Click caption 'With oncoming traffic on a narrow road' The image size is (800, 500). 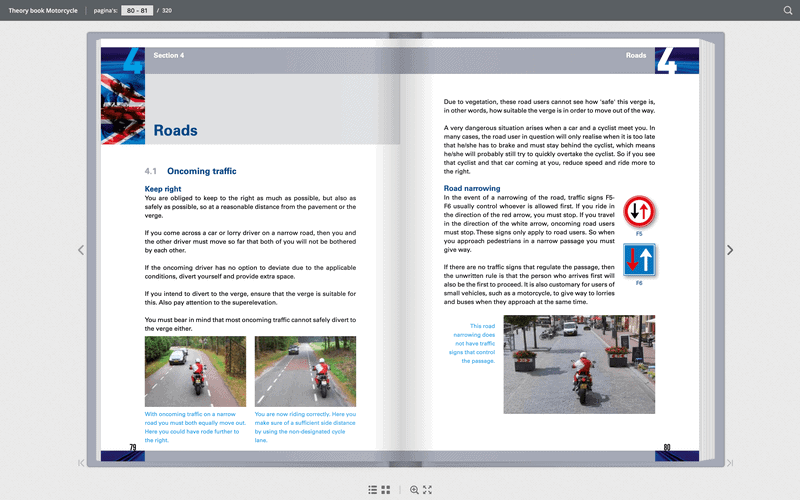pyautogui.click(x=195, y=427)
